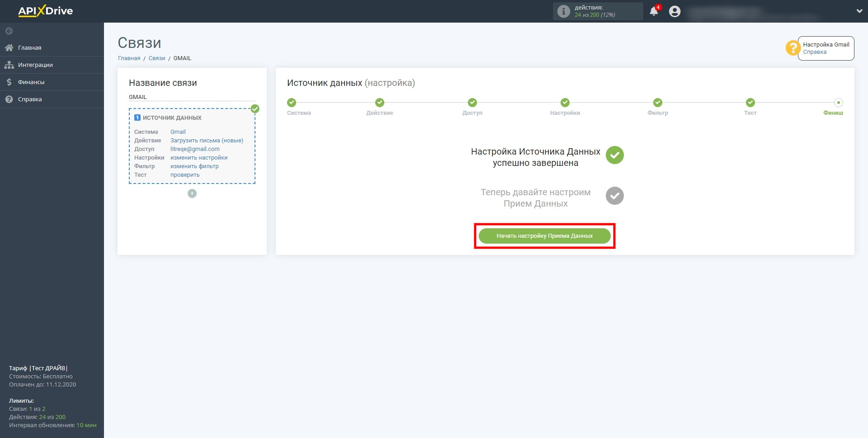Click Фильтр step label
Viewport: 868px width, 438px height.
tap(658, 113)
